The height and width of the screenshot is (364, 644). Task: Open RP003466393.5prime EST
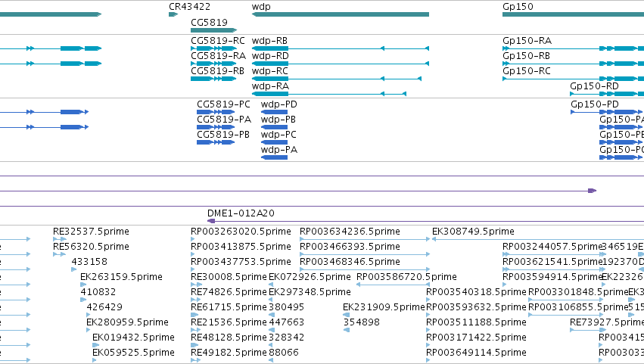coord(365,254)
